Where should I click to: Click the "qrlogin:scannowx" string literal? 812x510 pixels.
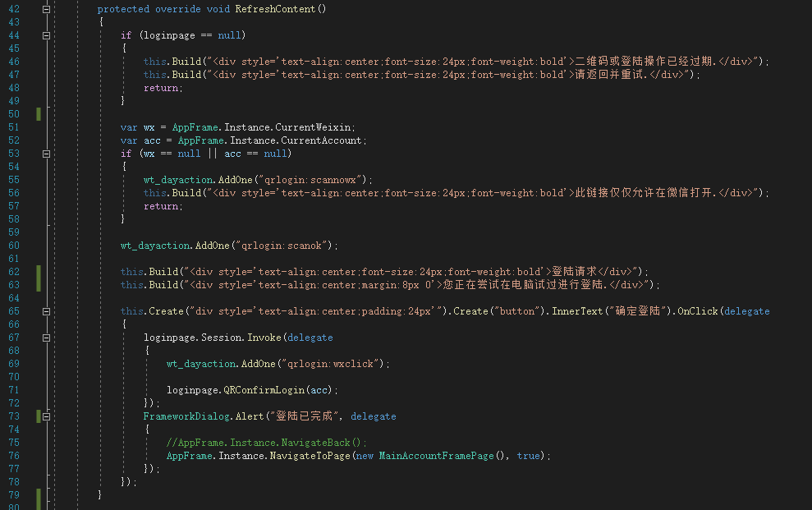(x=310, y=180)
